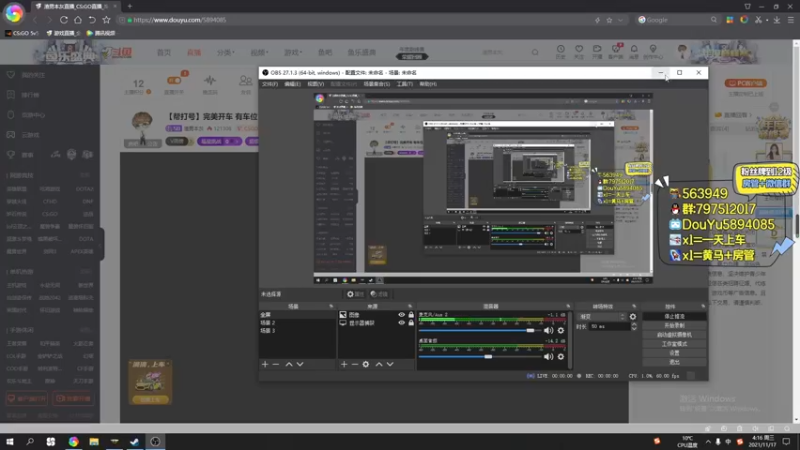Remove selected source with minus icon
The height and width of the screenshot is (450, 800).
pos(355,364)
